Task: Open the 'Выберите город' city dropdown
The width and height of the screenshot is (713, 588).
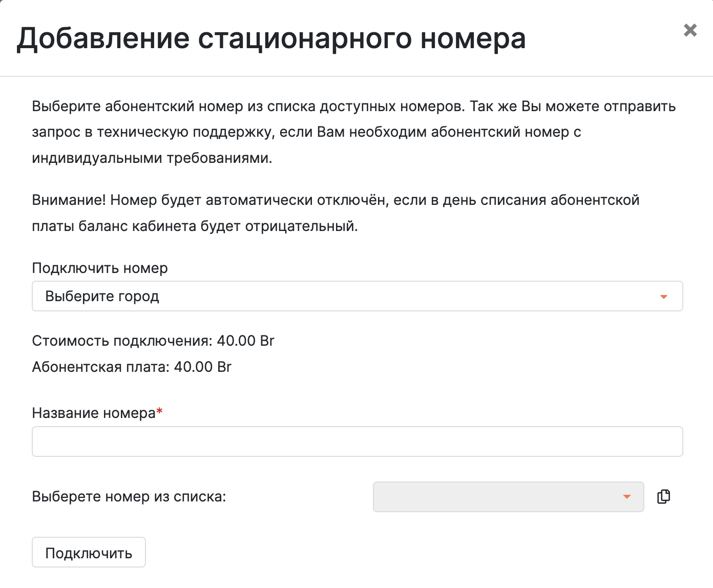Action: click(358, 296)
